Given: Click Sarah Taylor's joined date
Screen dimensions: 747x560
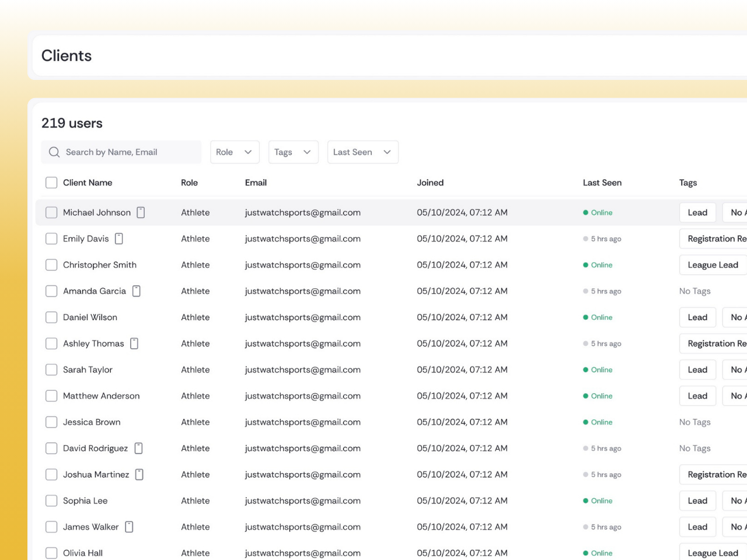Looking at the screenshot, I should pyautogui.click(x=462, y=370).
